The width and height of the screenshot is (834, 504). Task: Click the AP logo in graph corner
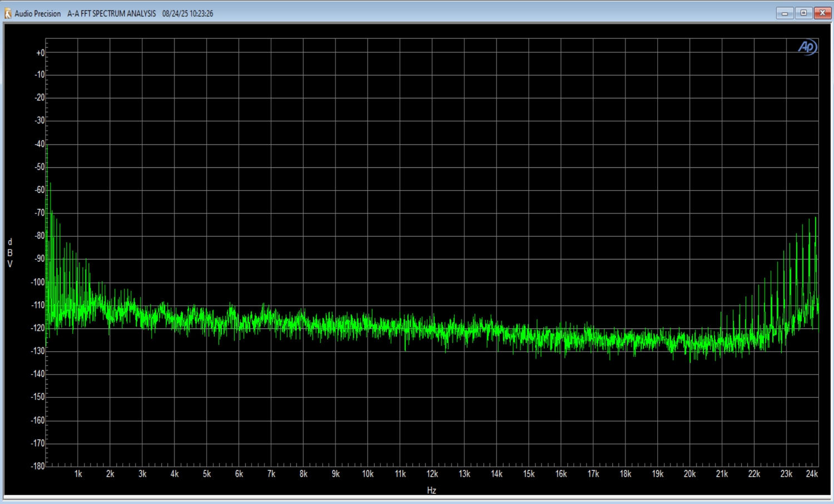[x=807, y=47]
